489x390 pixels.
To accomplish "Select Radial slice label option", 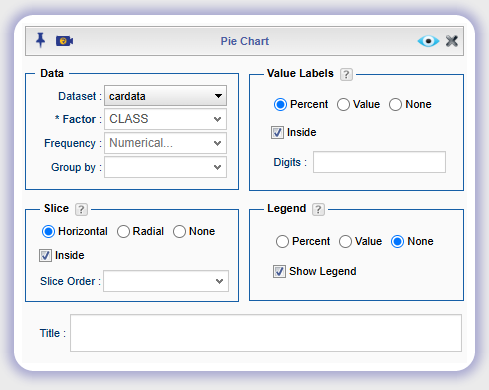I will (123, 231).
